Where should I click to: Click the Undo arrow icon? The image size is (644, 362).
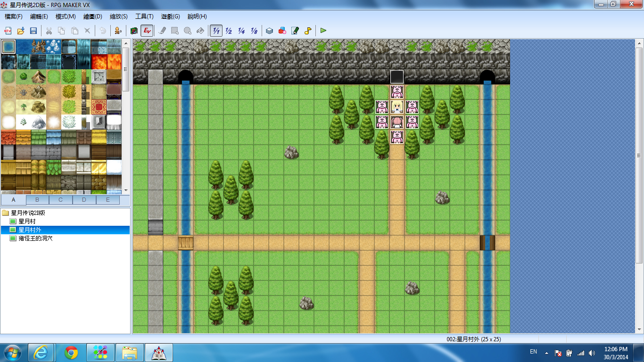[x=102, y=31]
